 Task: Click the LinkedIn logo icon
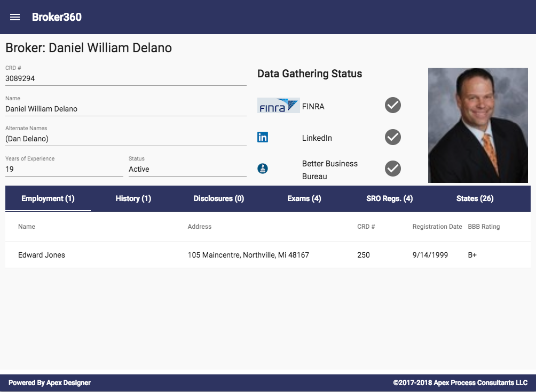[263, 137]
